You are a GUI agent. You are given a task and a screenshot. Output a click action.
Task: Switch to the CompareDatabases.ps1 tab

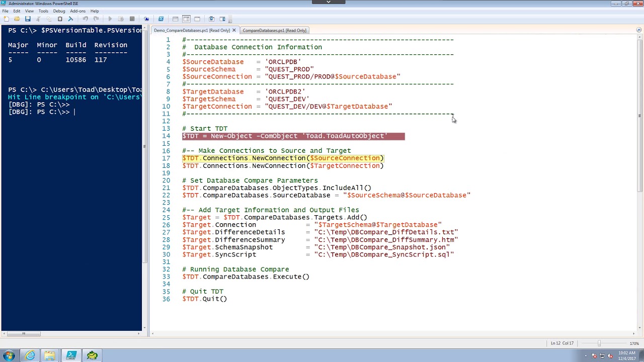coord(274,30)
